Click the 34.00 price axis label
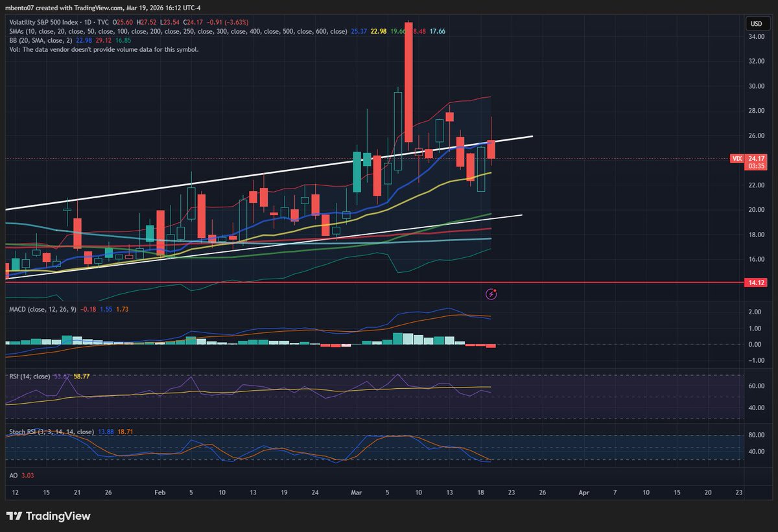 click(x=758, y=36)
